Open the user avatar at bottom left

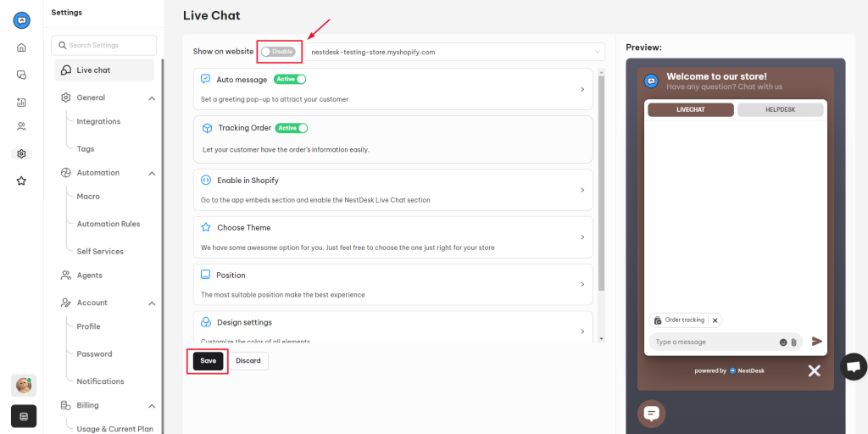(24, 386)
